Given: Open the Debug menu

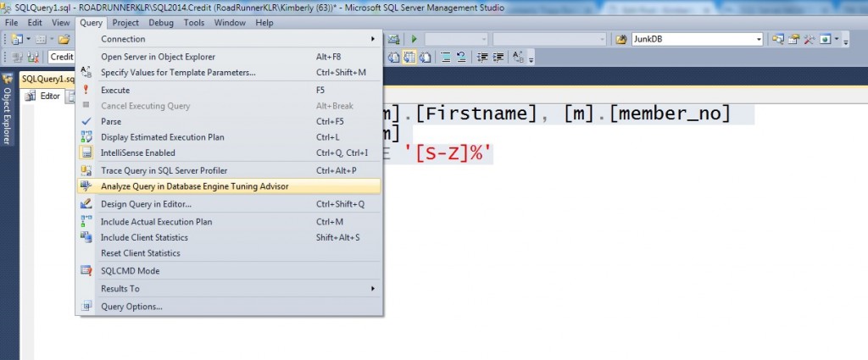Looking at the screenshot, I should (160, 23).
